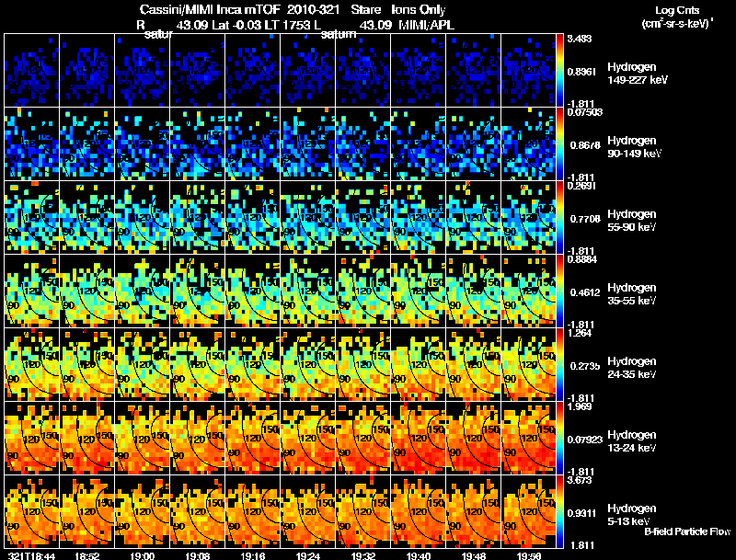The width and height of the screenshot is (736, 560).
Task: Click the colorbar mid value 0.8361
Action: pos(581,72)
